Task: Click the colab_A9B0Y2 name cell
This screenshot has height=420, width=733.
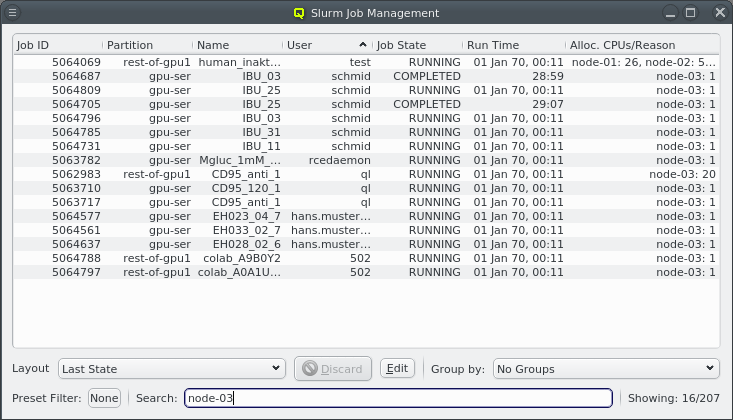Action: [242, 259]
